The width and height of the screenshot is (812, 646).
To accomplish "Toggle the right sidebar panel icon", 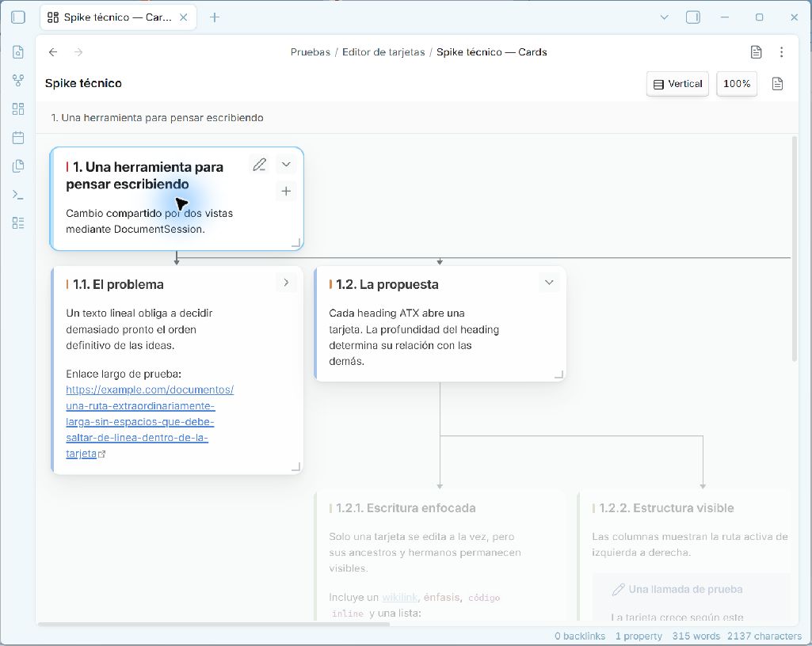I will [693, 17].
